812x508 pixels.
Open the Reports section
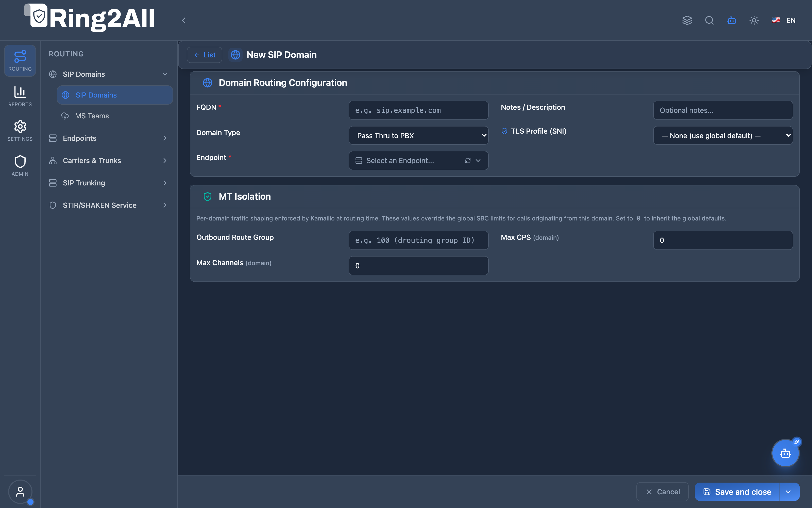tap(20, 96)
